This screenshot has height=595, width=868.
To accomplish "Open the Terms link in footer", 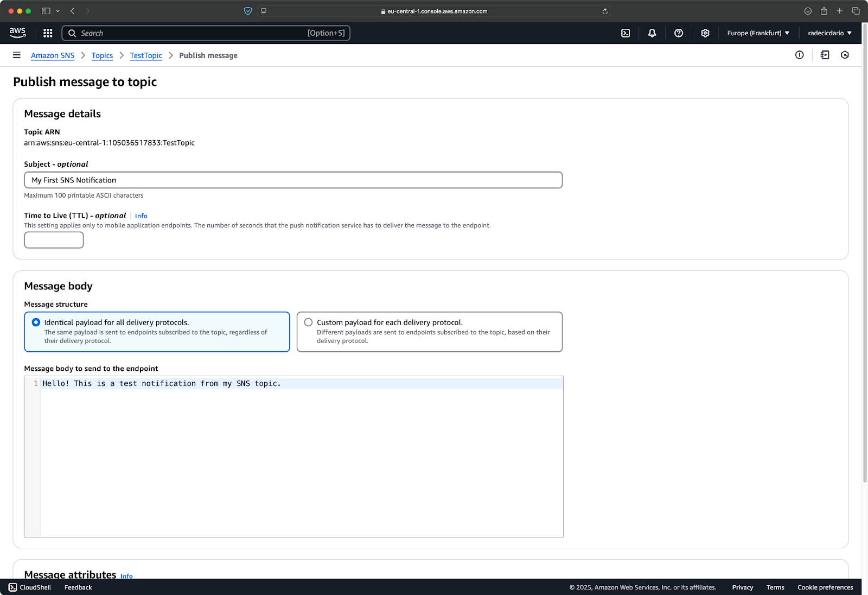I will (x=775, y=587).
